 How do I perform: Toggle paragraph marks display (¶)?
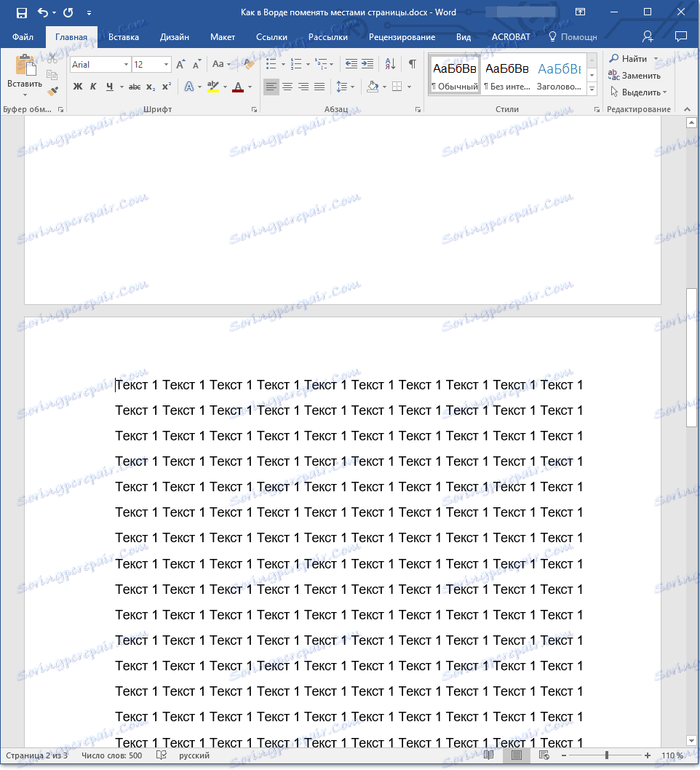[x=413, y=64]
